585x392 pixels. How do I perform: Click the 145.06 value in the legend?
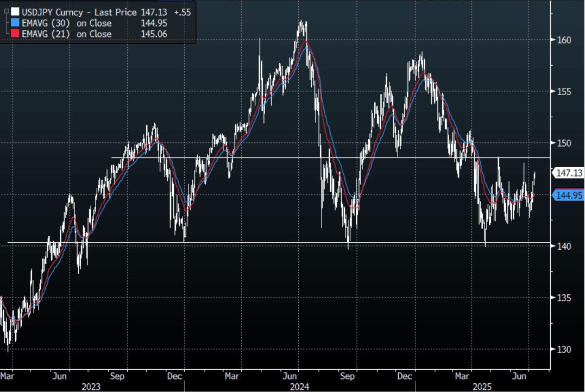(154, 34)
